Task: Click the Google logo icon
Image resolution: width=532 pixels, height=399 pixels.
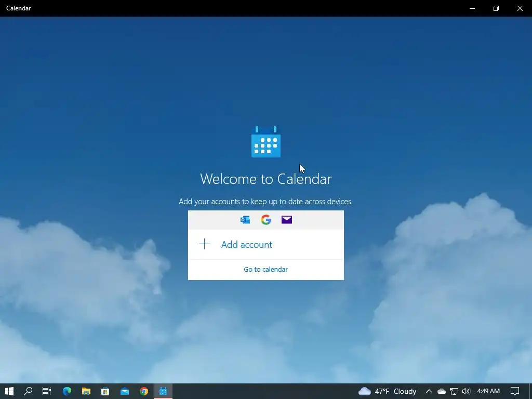Action: point(266,220)
